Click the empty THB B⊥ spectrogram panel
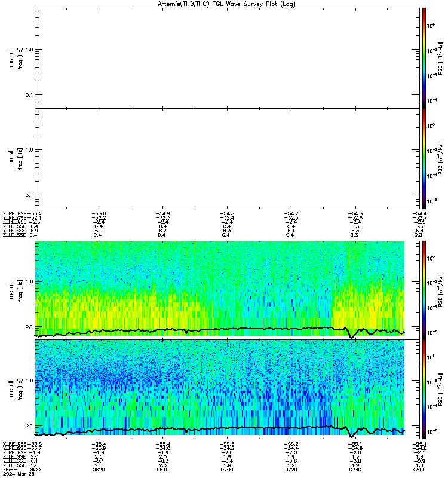The image size is (448, 478). pyautogui.click(x=227, y=58)
